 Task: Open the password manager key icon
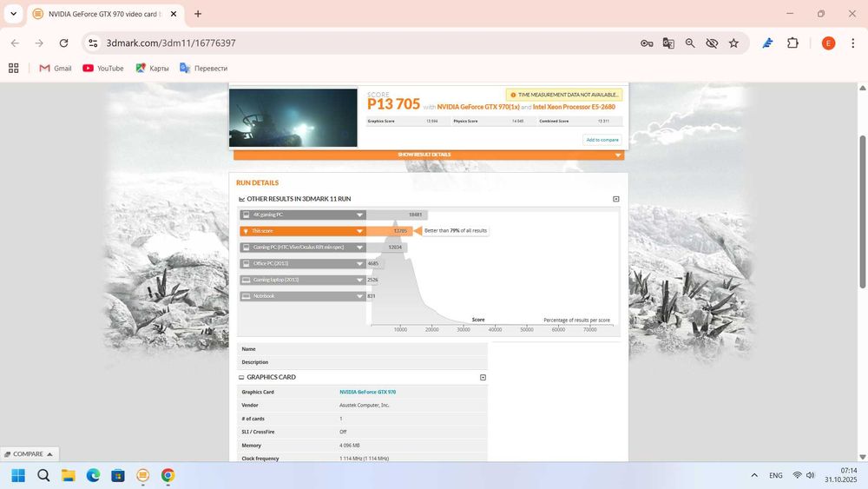[x=647, y=43]
